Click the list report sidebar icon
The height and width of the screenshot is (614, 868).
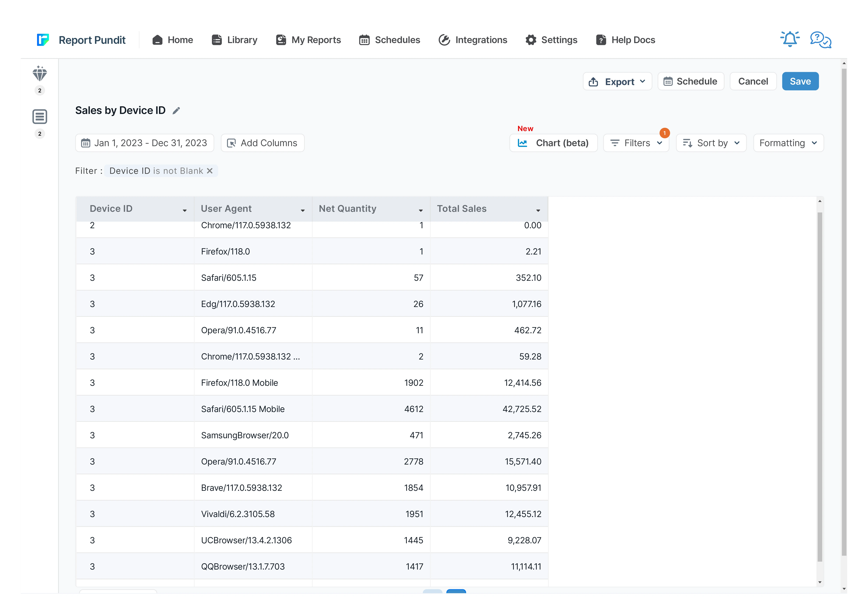click(40, 117)
